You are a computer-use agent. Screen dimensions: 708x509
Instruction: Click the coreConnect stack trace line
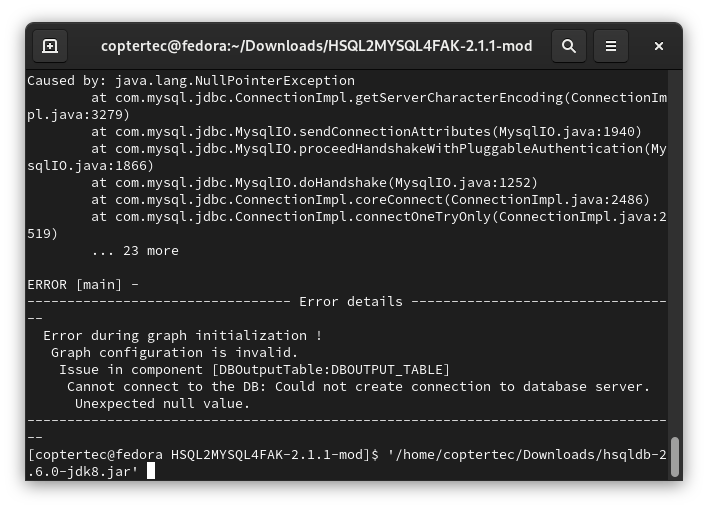click(x=370, y=200)
